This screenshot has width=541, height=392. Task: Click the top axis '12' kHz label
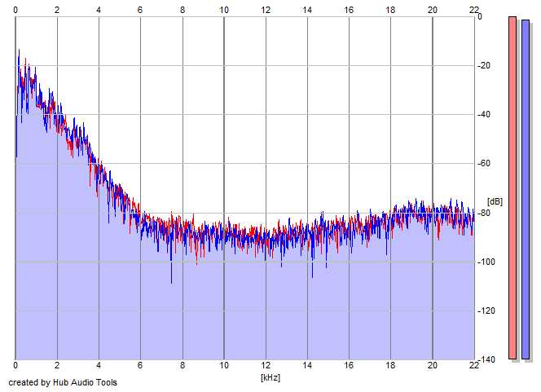click(x=266, y=10)
